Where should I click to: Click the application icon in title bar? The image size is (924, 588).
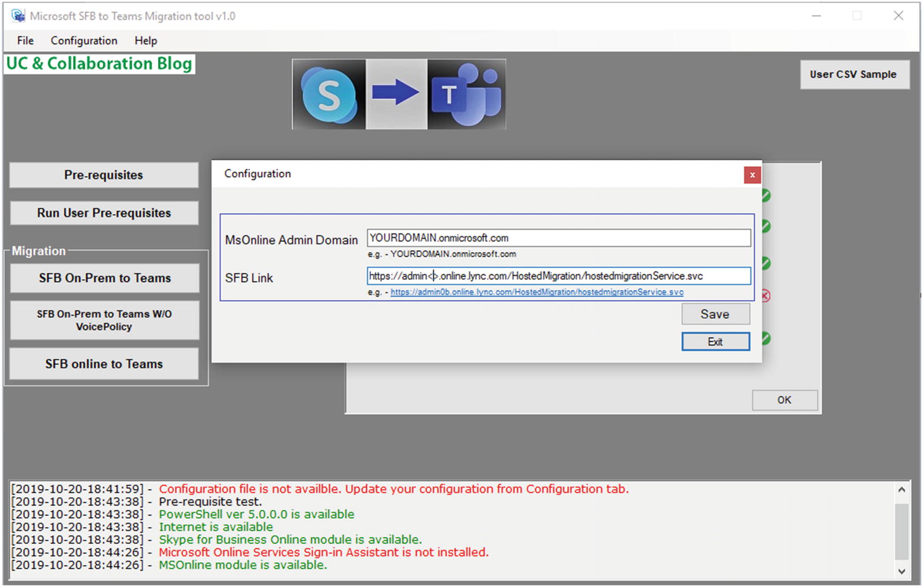(18, 16)
